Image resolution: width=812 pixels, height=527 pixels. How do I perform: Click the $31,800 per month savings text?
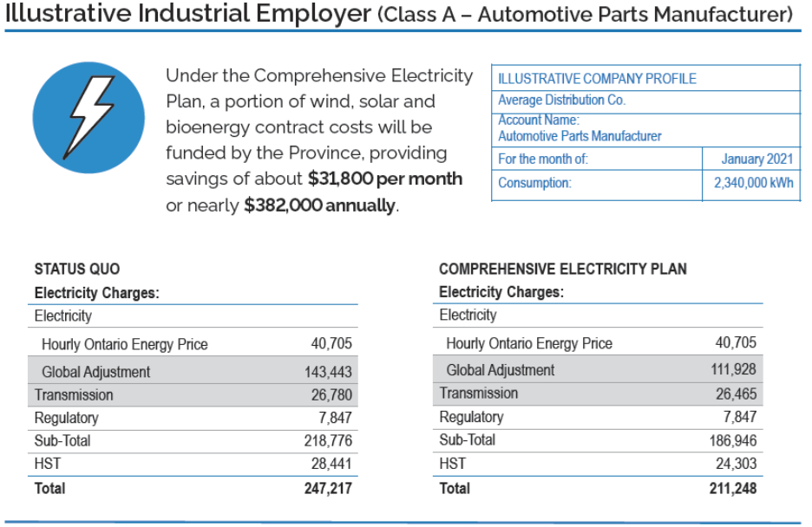coord(385,179)
